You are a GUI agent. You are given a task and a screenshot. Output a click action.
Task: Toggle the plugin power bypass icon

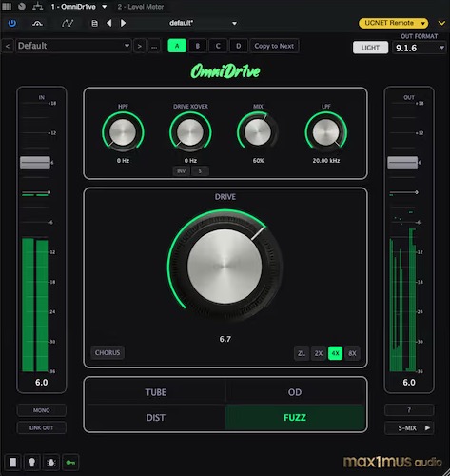click(x=12, y=23)
